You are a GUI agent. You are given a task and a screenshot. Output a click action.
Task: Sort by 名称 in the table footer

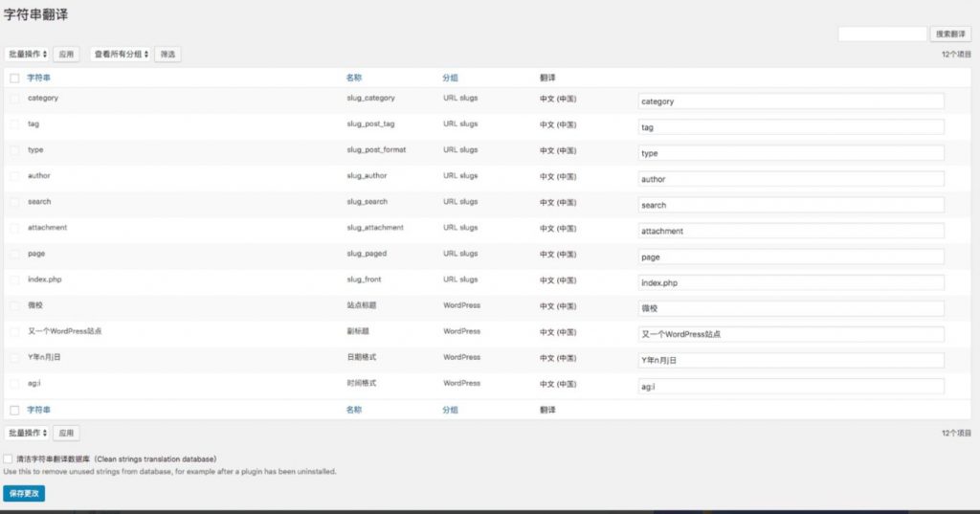click(354, 410)
